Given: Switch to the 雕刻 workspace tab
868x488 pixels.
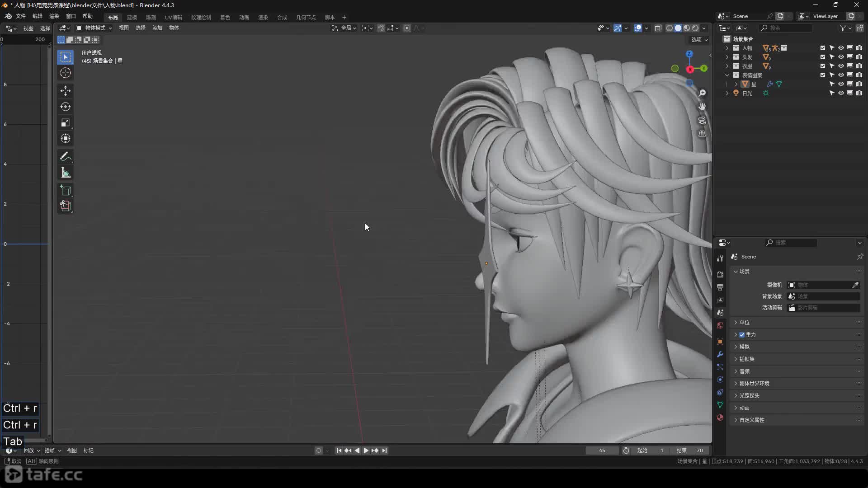Looking at the screenshot, I should [151, 17].
